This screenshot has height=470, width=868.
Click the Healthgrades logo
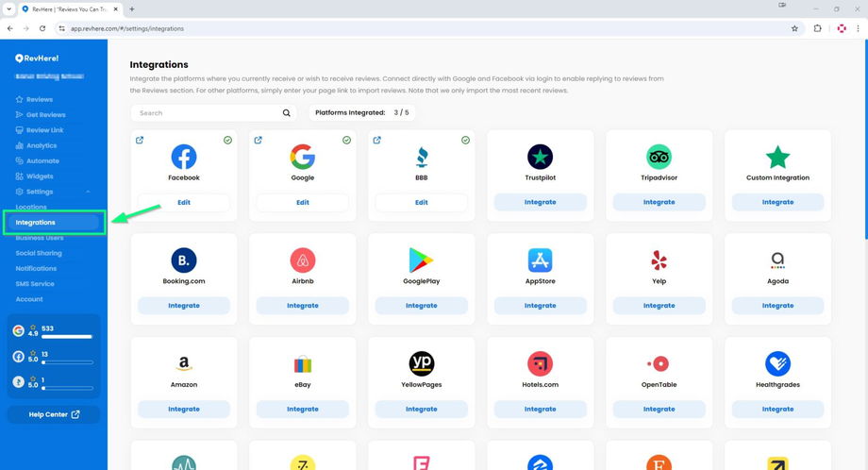[x=777, y=363]
